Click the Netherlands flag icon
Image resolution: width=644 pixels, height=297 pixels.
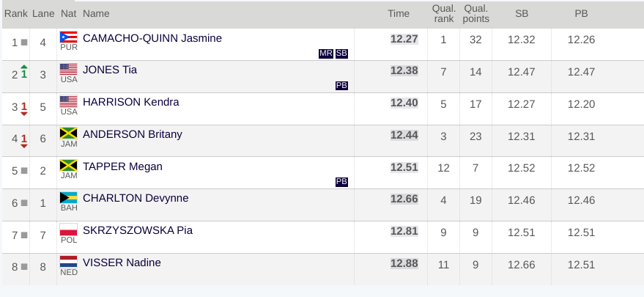pyautogui.click(x=69, y=262)
